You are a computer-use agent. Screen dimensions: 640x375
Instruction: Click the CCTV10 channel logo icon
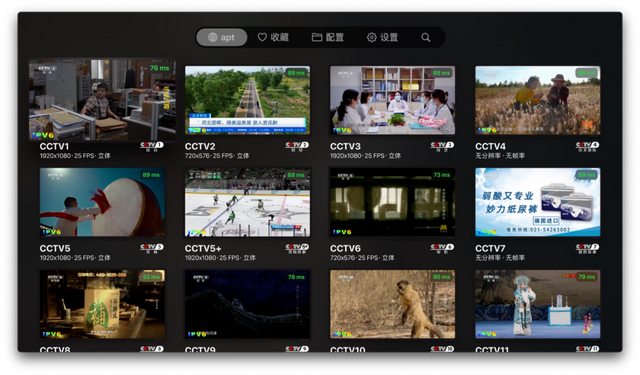coord(442,349)
